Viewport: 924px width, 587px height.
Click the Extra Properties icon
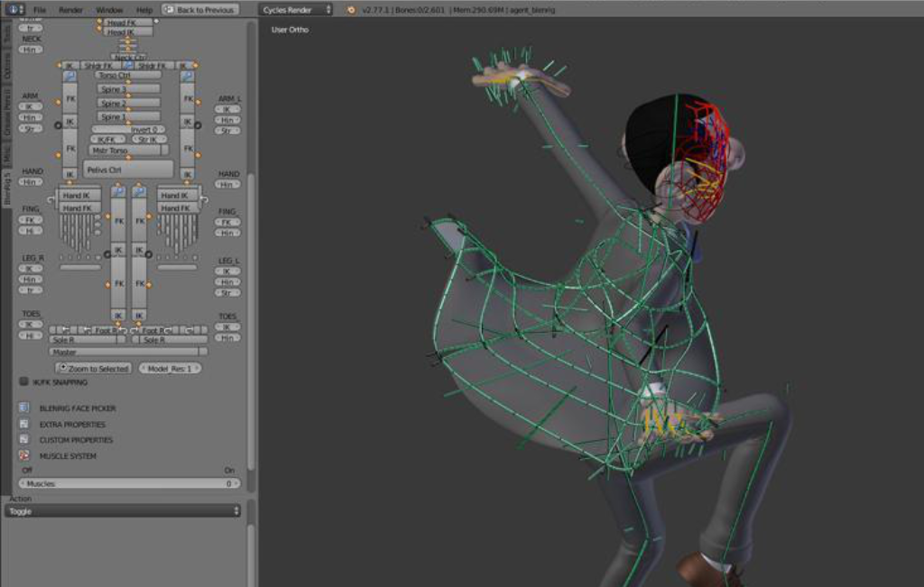pyautogui.click(x=24, y=424)
